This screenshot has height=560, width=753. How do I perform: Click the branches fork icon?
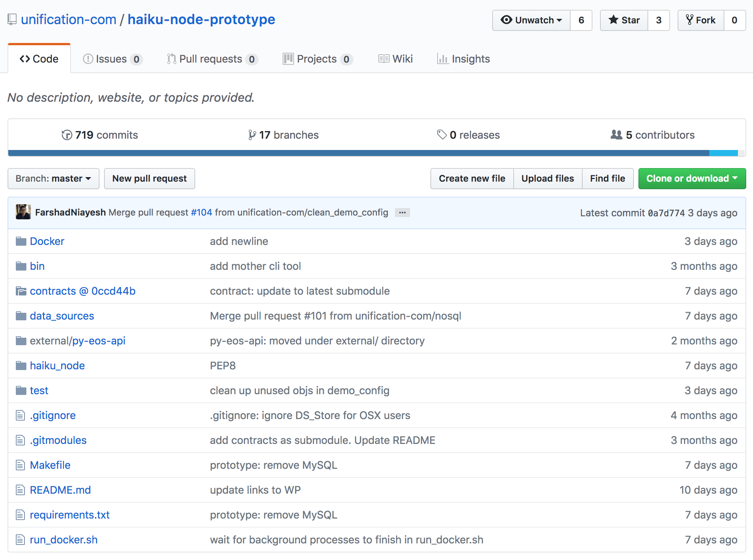pyautogui.click(x=252, y=135)
